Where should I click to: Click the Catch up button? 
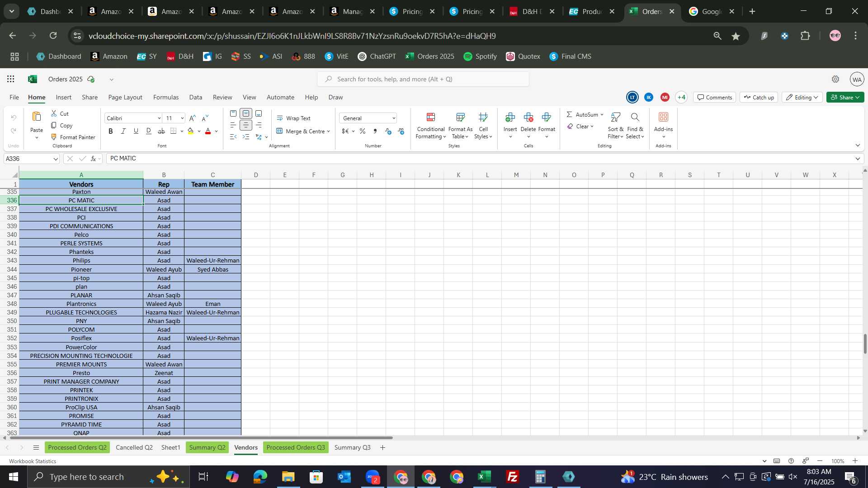[759, 97]
